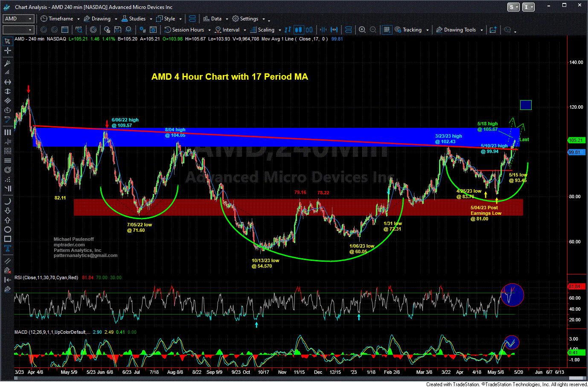Image resolution: width=588 pixels, height=387 pixels.
Task: Click the '6/06/22 high @ 109.57' annotation
Action: (x=125, y=123)
